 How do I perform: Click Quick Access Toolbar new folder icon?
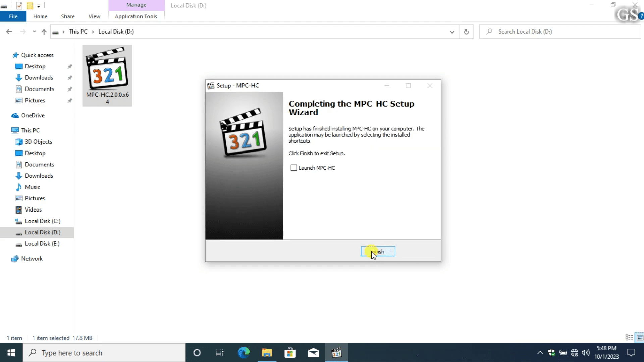pos(30,6)
